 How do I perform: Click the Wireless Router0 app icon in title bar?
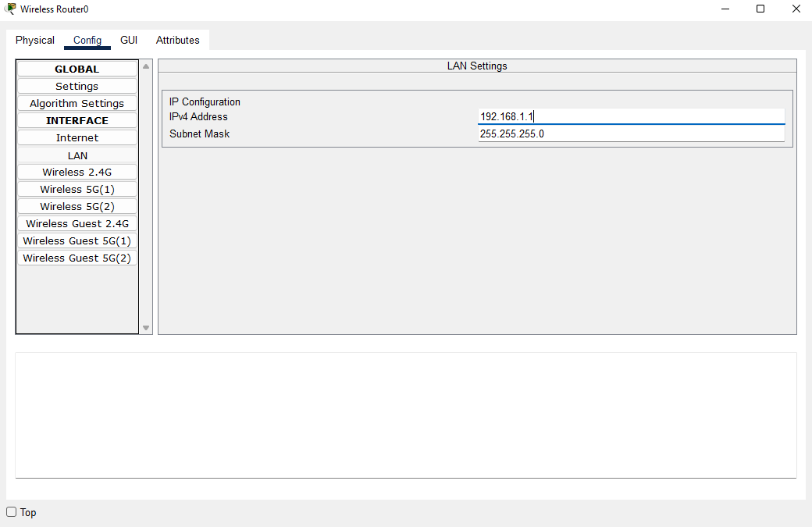tap(10, 9)
